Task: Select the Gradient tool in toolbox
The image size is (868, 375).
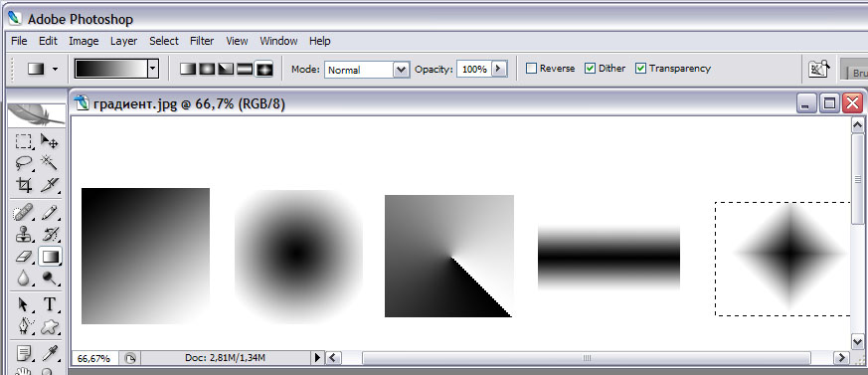Action: coord(50,256)
